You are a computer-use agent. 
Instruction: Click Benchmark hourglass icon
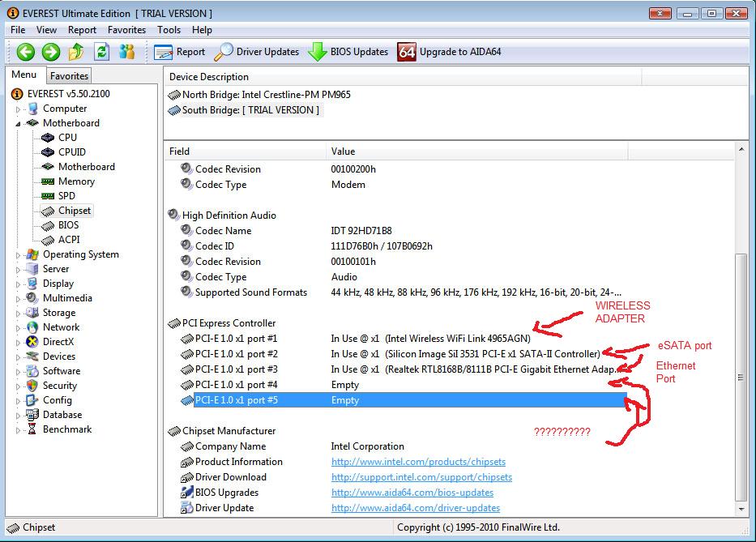(32, 429)
